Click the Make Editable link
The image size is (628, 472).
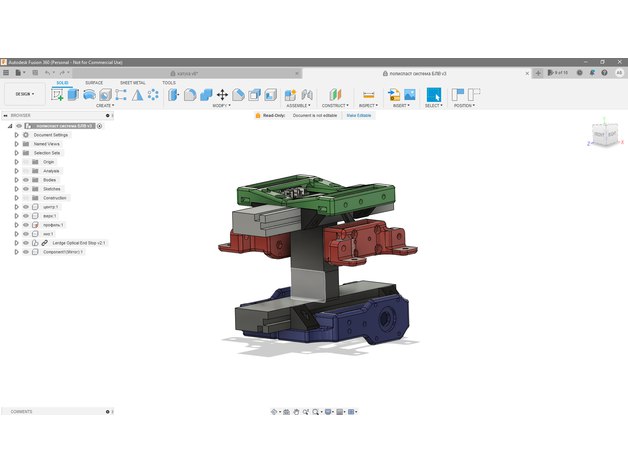coord(359,115)
